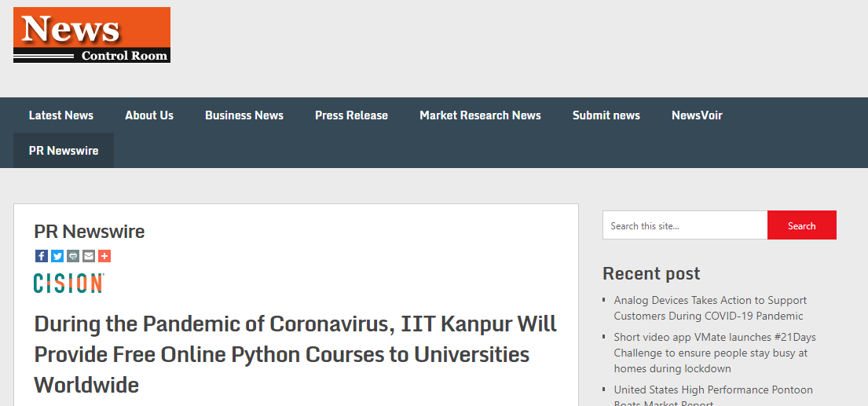868x406 pixels.
Task: Open the Analog Devices COVID-19 post link
Action: click(710, 308)
